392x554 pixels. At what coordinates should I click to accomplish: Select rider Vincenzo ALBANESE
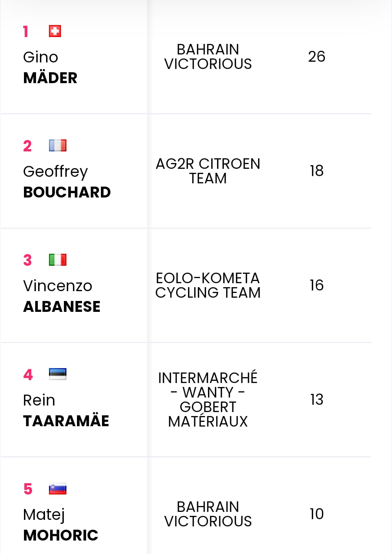click(x=62, y=296)
